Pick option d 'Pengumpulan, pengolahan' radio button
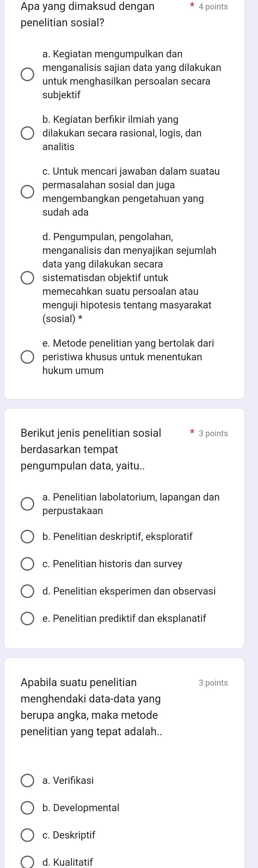The height and width of the screenshot is (868, 258). click(x=28, y=278)
